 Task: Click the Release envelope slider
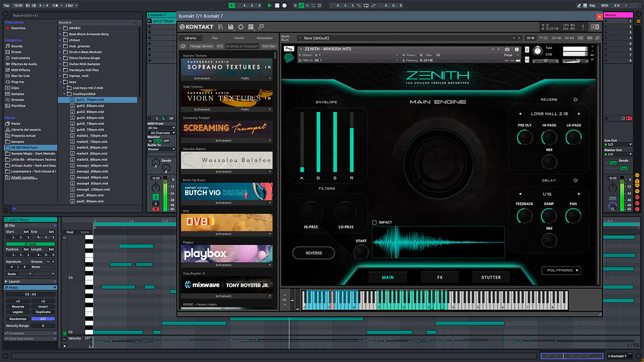tap(352, 142)
